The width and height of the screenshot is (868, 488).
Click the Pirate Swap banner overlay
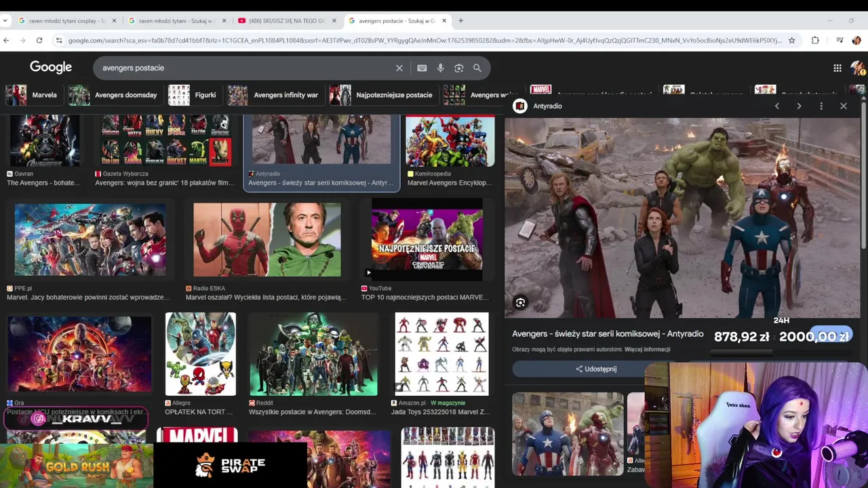pos(231,466)
